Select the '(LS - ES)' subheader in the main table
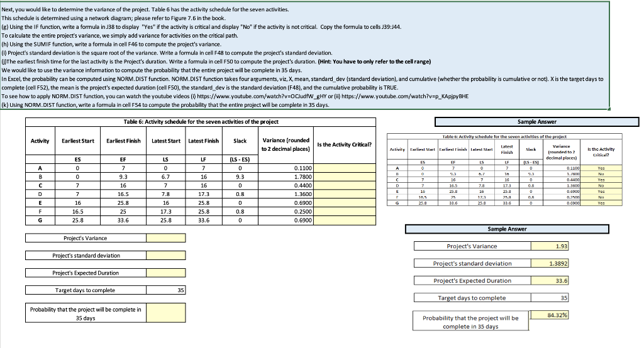644x348 pixels. pyautogui.click(x=240, y=160)
